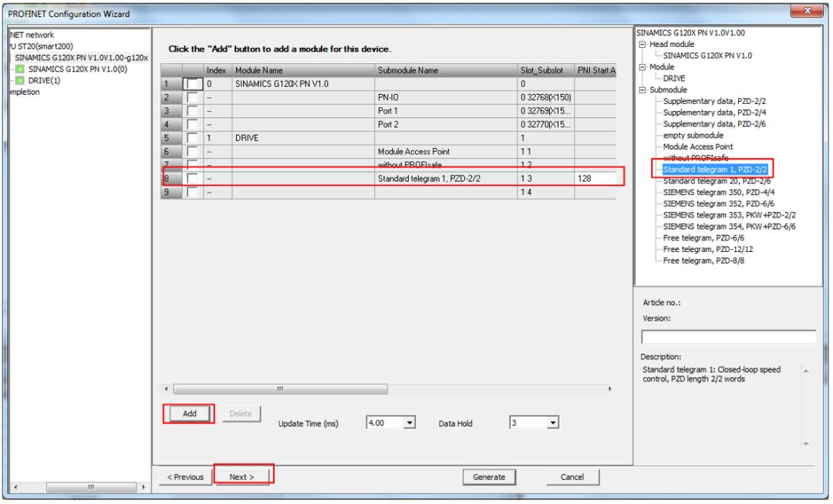Select Module Access Point in catalog tree
The image size is (833, 504).
tap(698, 147)
